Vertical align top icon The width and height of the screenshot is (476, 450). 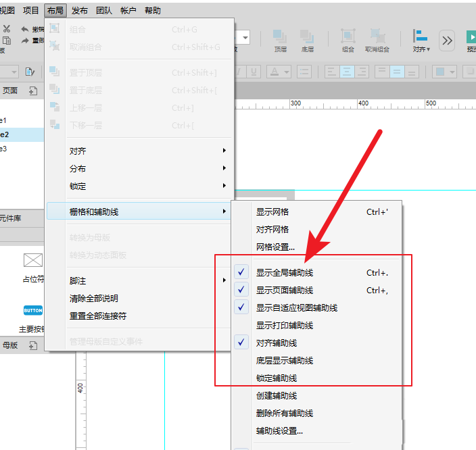click(382, 72)
